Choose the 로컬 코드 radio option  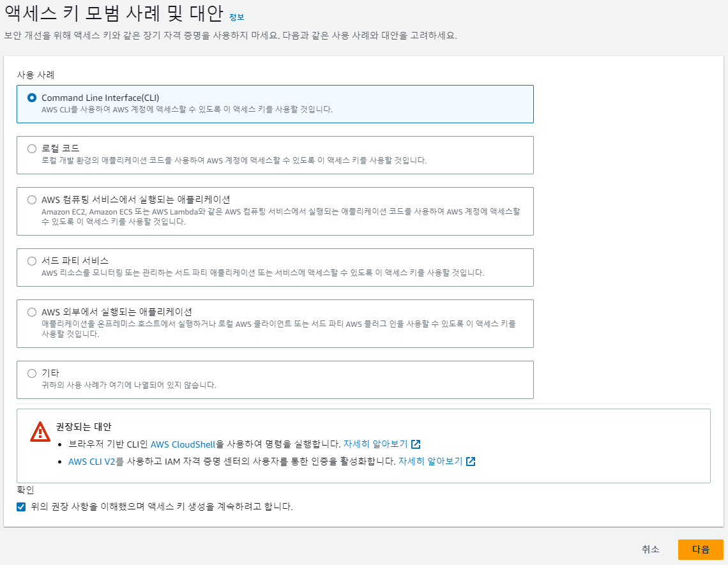point(31,149)
